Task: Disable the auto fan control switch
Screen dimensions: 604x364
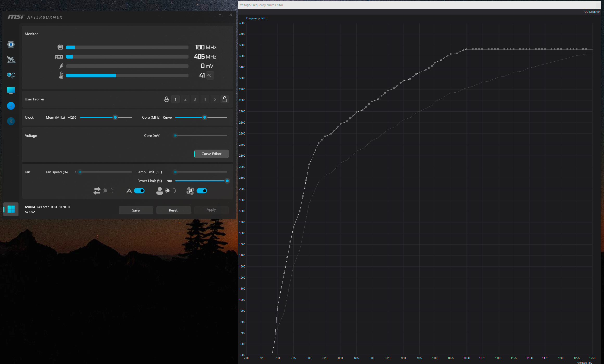Action: pos(139,191)
